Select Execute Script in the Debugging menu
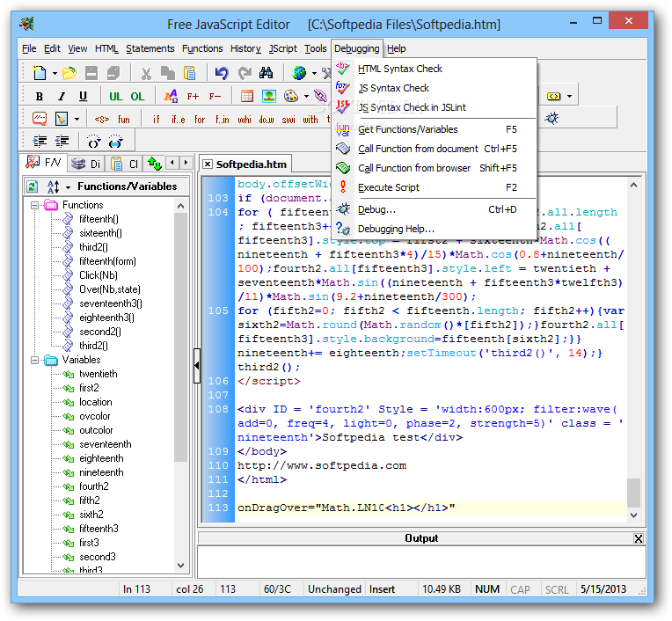This screenshot has height=621, width=672. click(x=434, y=187)
